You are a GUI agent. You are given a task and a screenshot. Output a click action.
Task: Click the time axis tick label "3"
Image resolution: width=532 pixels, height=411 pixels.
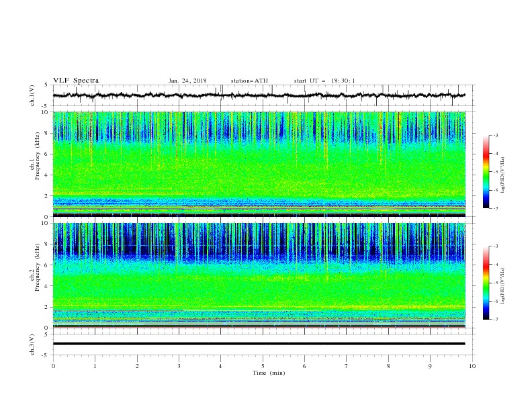click(179, 366)
